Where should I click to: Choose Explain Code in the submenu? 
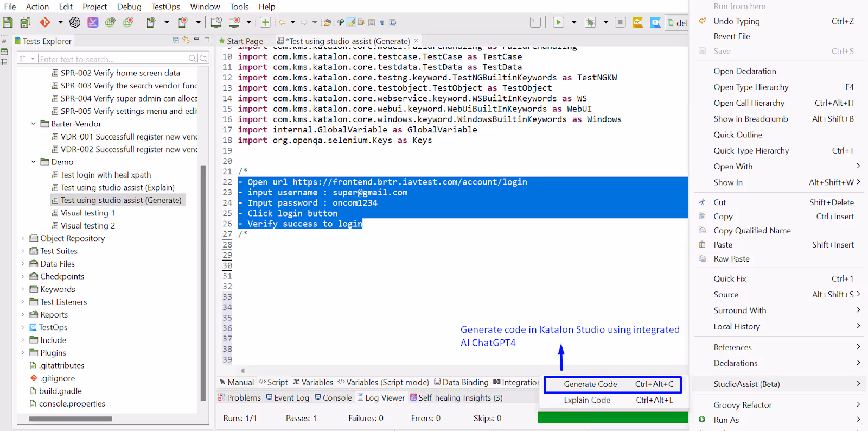point(612,400)
